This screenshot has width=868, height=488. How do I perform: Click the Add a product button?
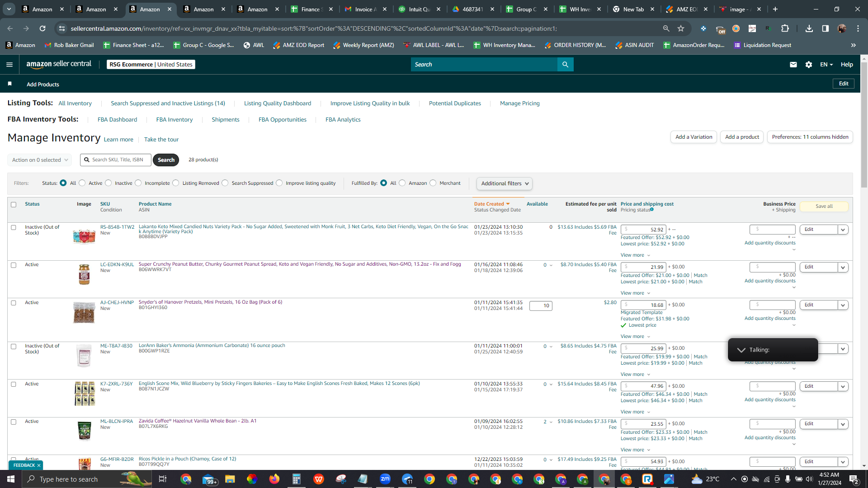[742, 137]
